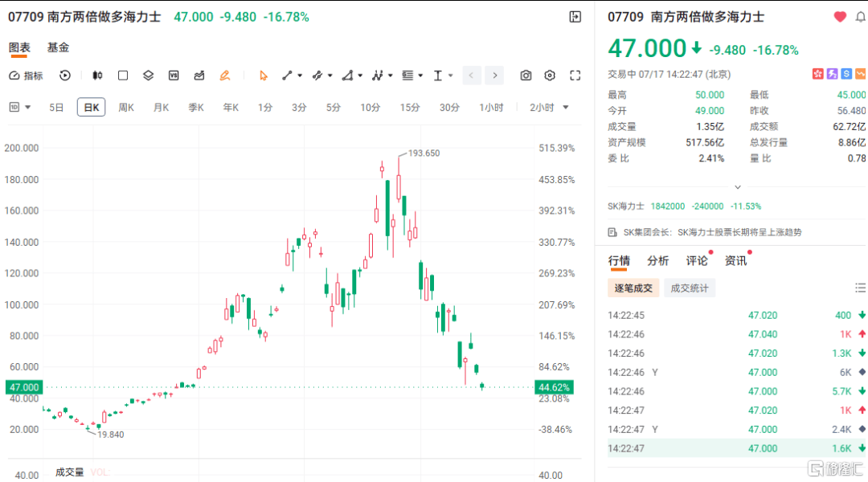Viewport: 868px width, 482px height.
Task: Select the wave pattern drawing tool
Action: [x=378, y=76]
